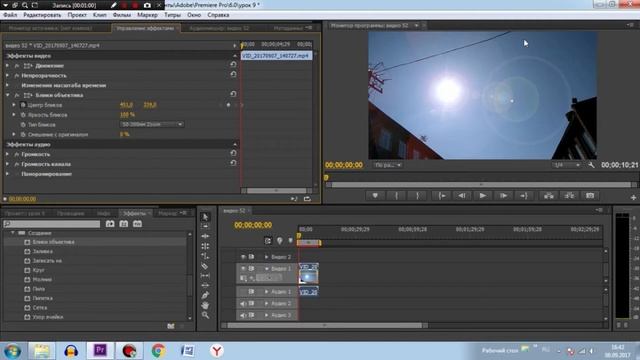Toggle Видео 2 track visibility eye
The image size is (640, 360).
click(243, 257)
